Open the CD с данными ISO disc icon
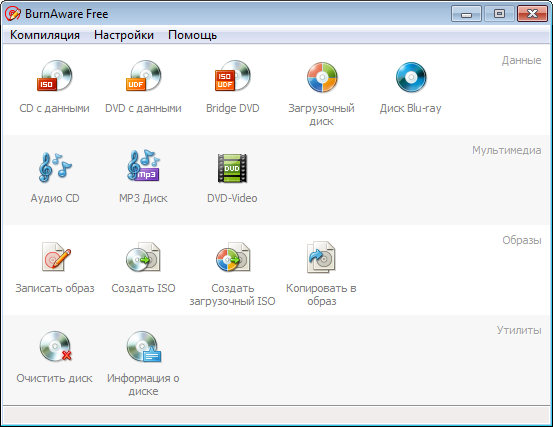The height and width of the screenshot is (427, 553). coord(55,76)
